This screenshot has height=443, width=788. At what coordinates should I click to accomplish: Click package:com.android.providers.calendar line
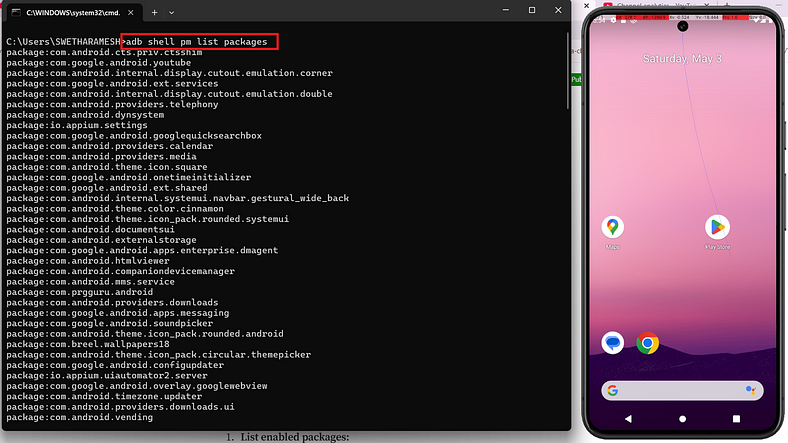point(110,146)
